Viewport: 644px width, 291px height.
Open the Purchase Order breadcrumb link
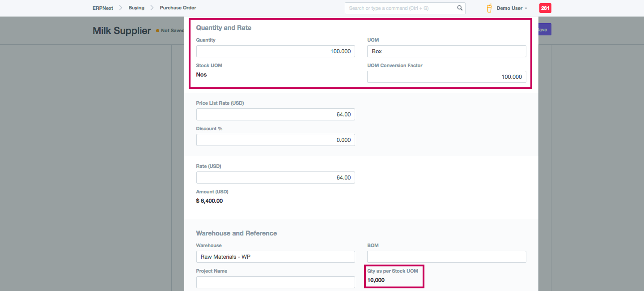click(178, 8)
